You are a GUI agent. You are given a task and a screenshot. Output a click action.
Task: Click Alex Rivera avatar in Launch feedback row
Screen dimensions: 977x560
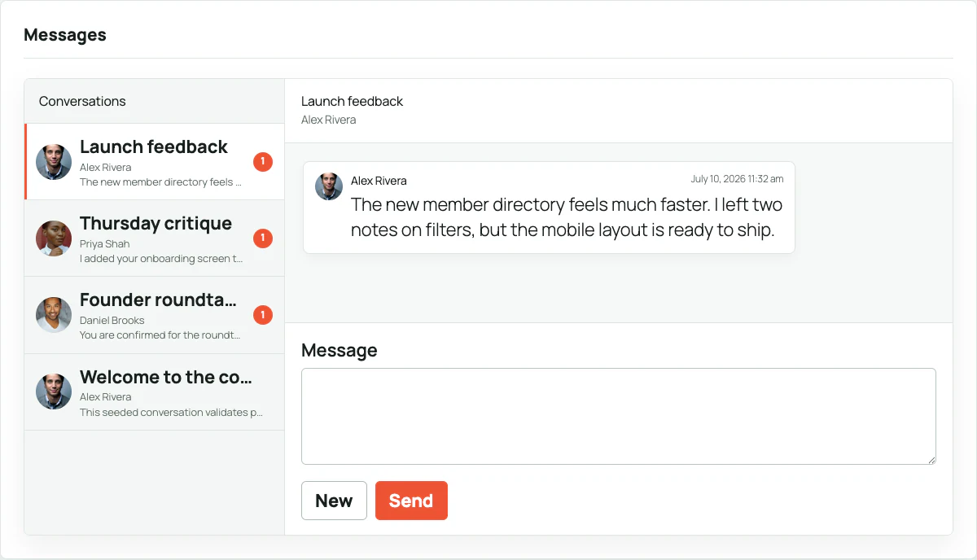(54, 162)
